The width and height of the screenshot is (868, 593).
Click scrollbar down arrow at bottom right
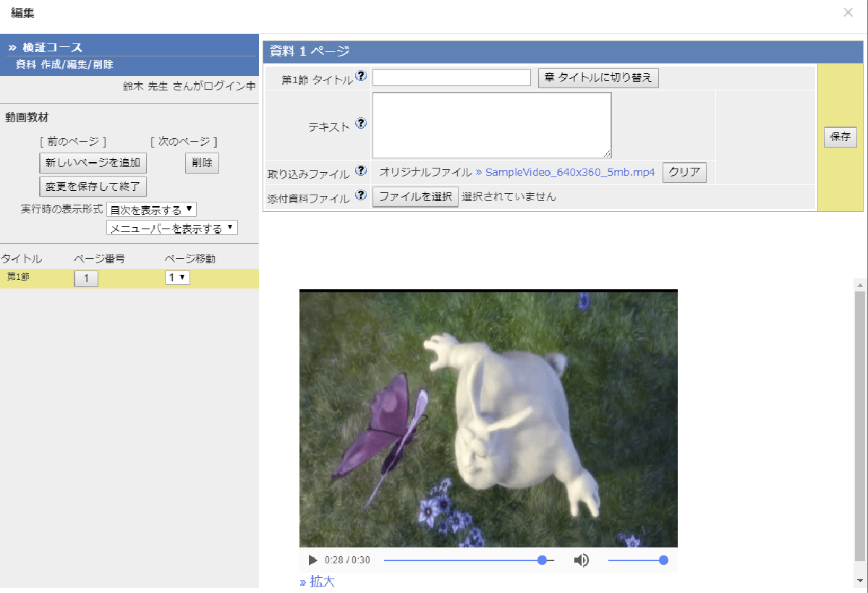click(859, 581)
